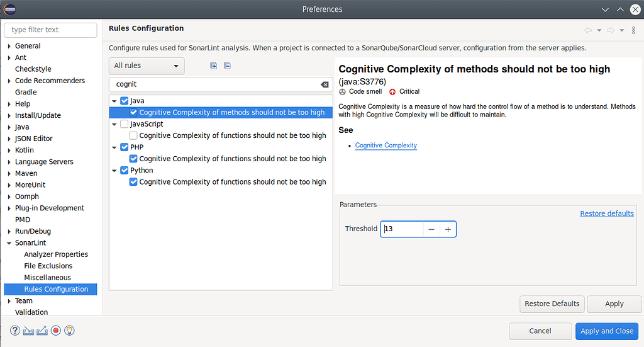The image size is (644, 347).
Task: Expand all rules tree icon
Action: pyautogui.click(x=214, y=65)
